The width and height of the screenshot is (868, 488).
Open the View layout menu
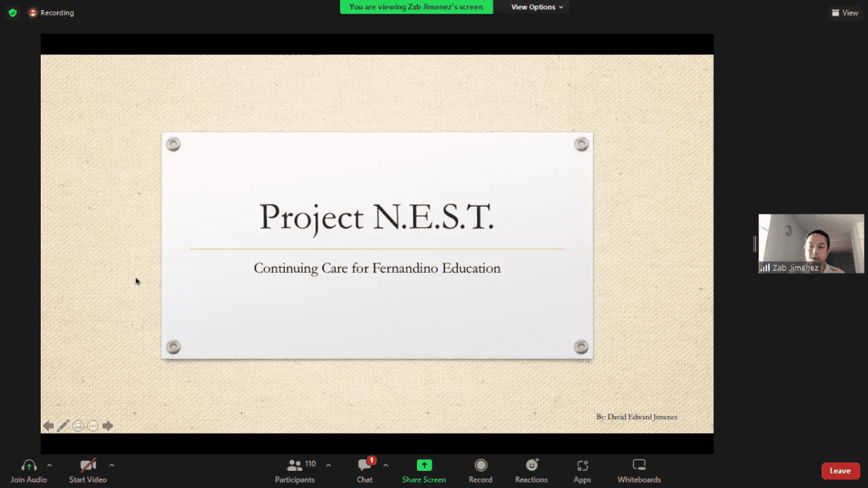click(x=845, y=13)
